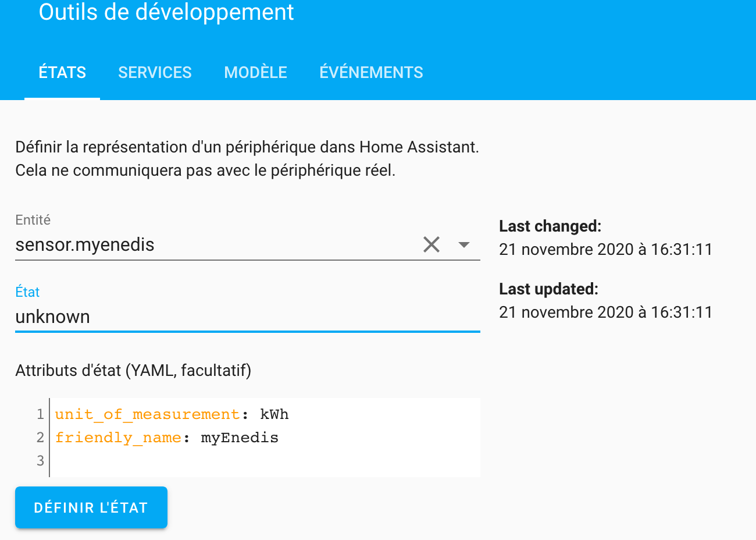
Task: Click the kWh value in the editor
Action: 274,414
